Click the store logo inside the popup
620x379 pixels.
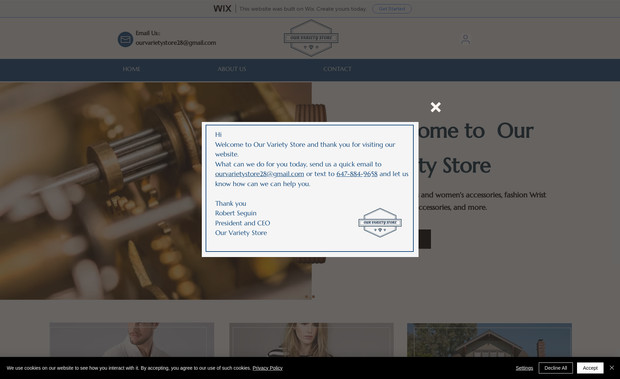(380, 222)
